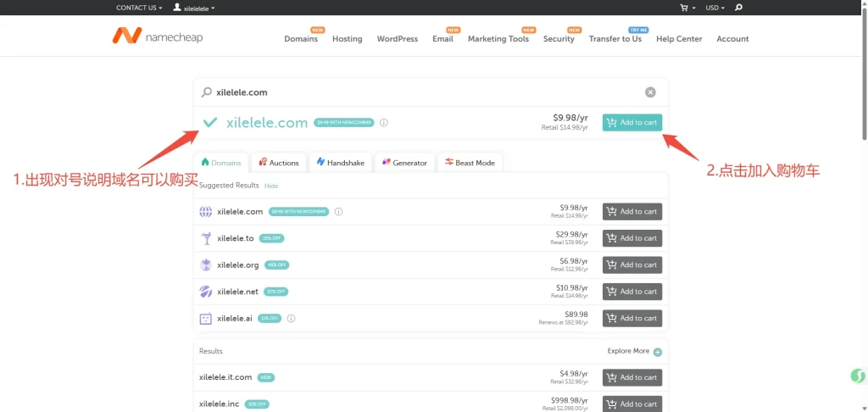
Task: Click the Explore More plus icon
Action: (x=658, y=352)
